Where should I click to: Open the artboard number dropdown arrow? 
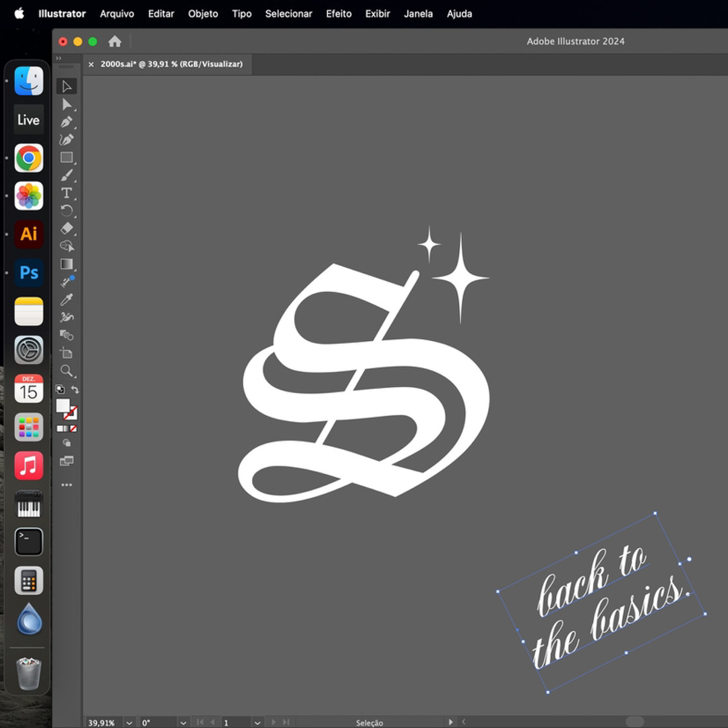pos(257,723)
